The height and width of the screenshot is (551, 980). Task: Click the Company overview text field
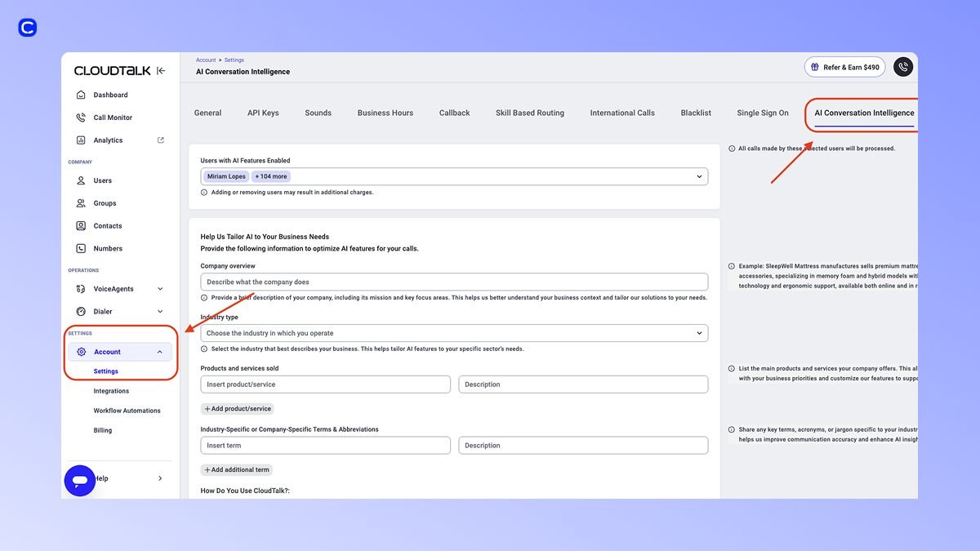[454, 282]
